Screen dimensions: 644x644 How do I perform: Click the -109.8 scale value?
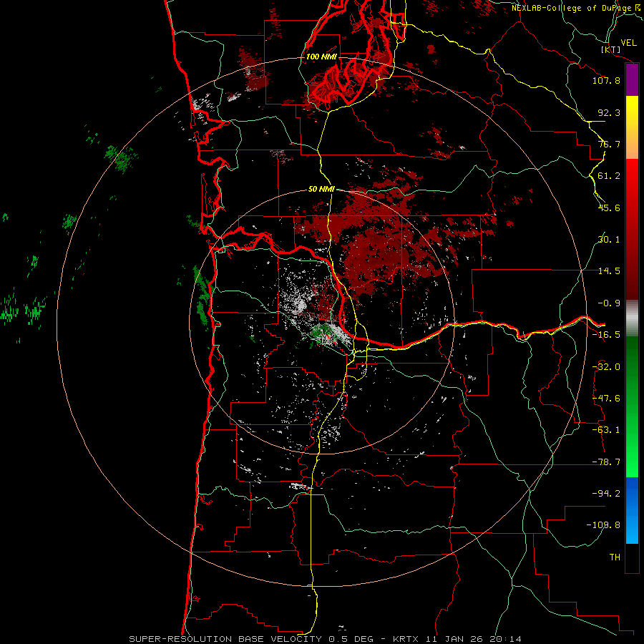pyautogui.click(x=603, y=525)
